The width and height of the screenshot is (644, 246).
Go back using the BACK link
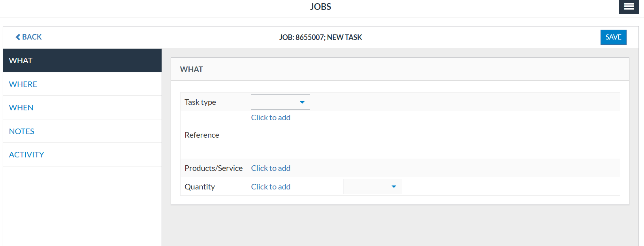pyautogui.click(x=28, y=37)
